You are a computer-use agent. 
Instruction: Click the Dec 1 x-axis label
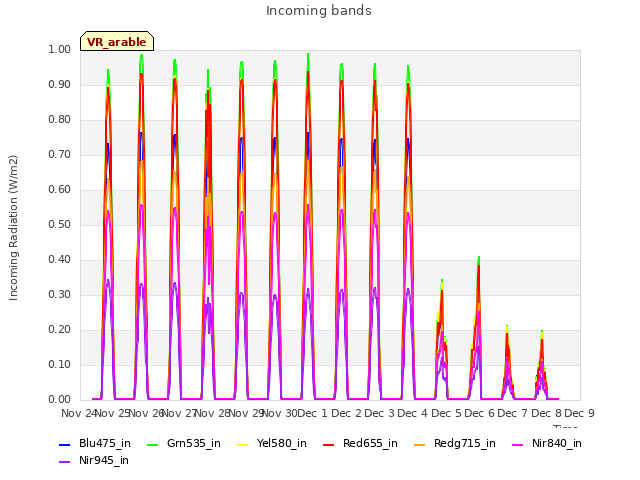point(313,413)
